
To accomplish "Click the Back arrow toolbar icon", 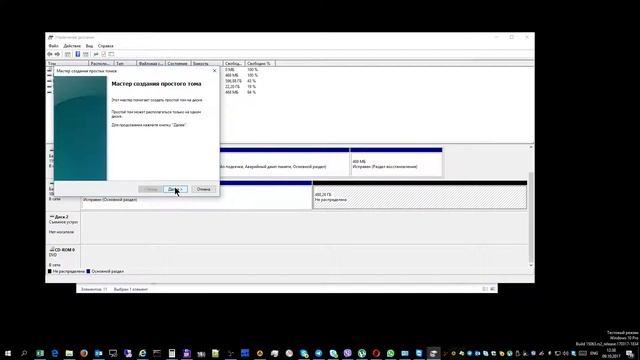I will tap(50, 54).
